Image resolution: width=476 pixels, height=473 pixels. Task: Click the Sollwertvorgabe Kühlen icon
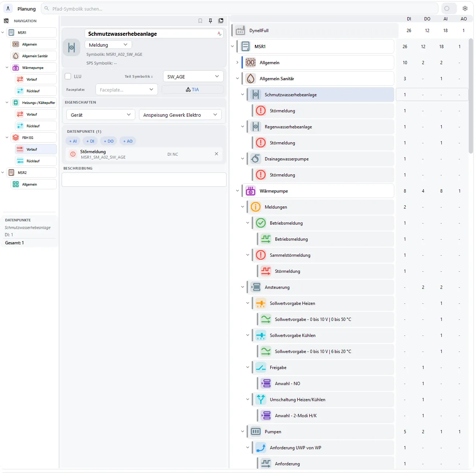tap(261, 335)
